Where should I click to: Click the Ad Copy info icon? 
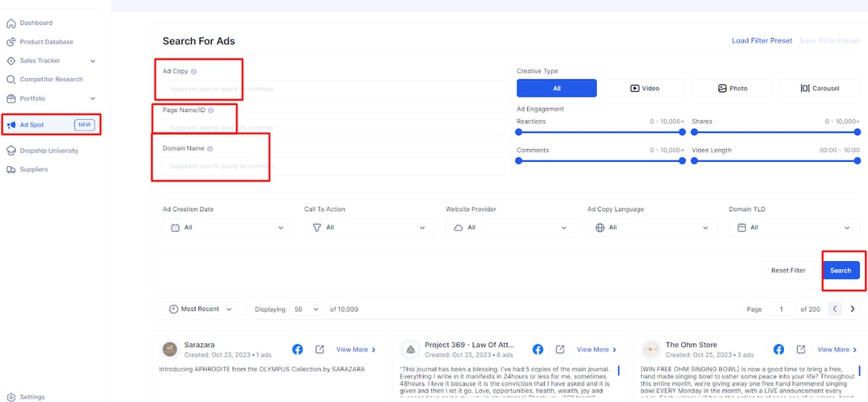coord(194,72)
